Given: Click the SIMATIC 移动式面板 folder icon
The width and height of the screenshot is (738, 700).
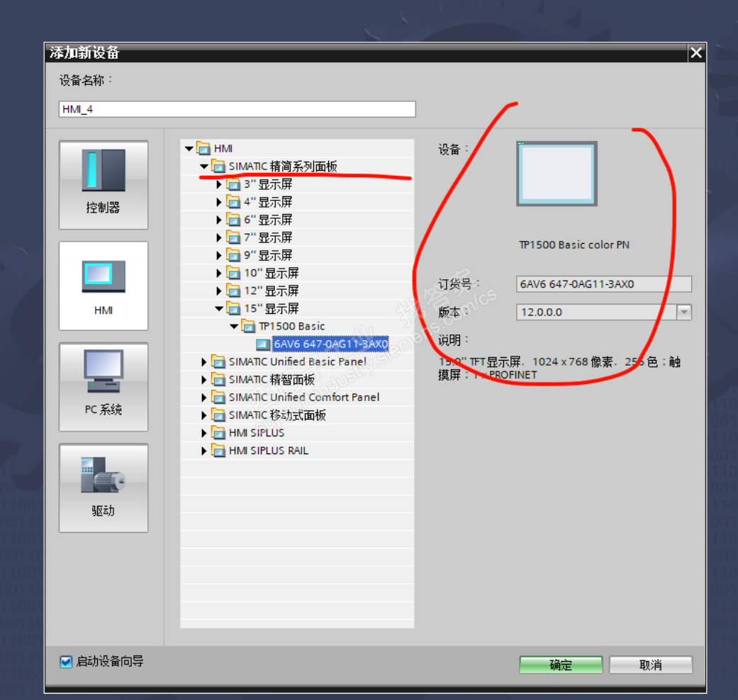Looking at the screenshot, I should [x=218, y=415].
